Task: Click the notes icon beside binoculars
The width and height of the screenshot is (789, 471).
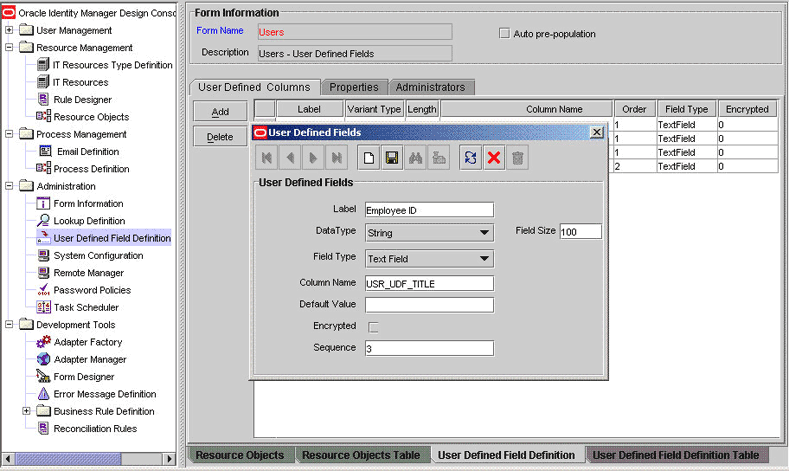Action: (x=439, y=158)
